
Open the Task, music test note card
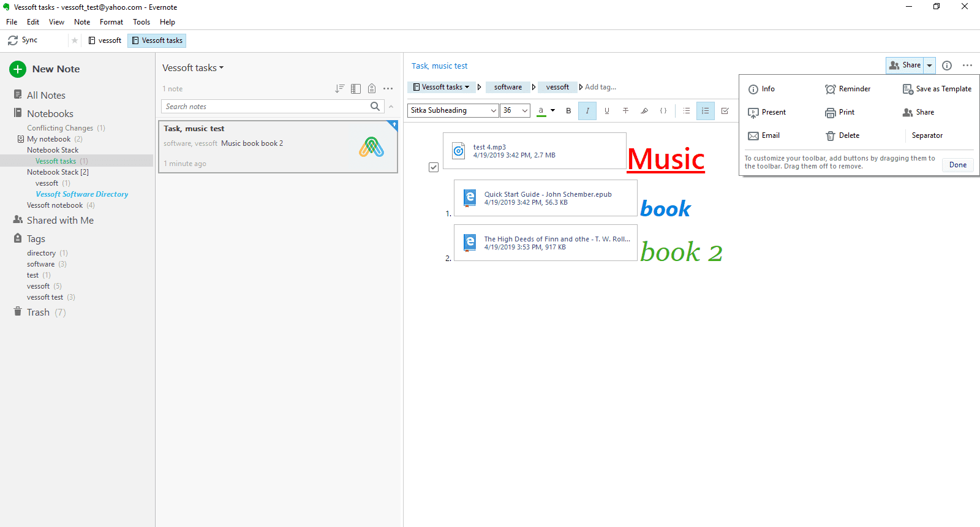point(278,146)
